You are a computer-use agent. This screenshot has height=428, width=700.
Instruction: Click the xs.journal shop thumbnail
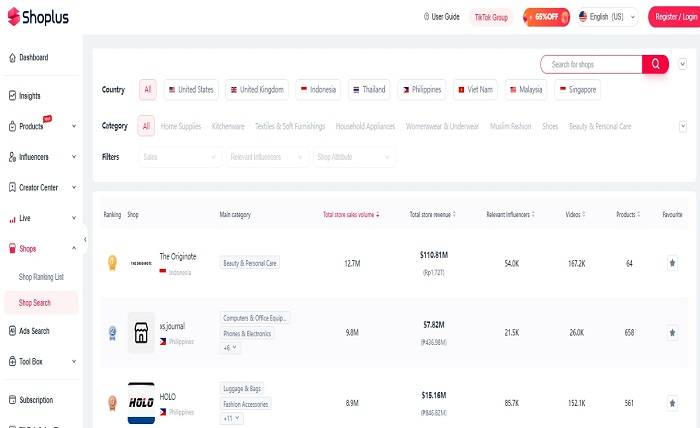point(141,333)
